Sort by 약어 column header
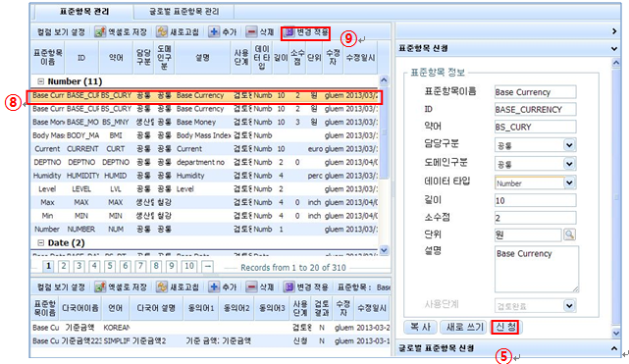The image size is (629, 364). [116, 58]
